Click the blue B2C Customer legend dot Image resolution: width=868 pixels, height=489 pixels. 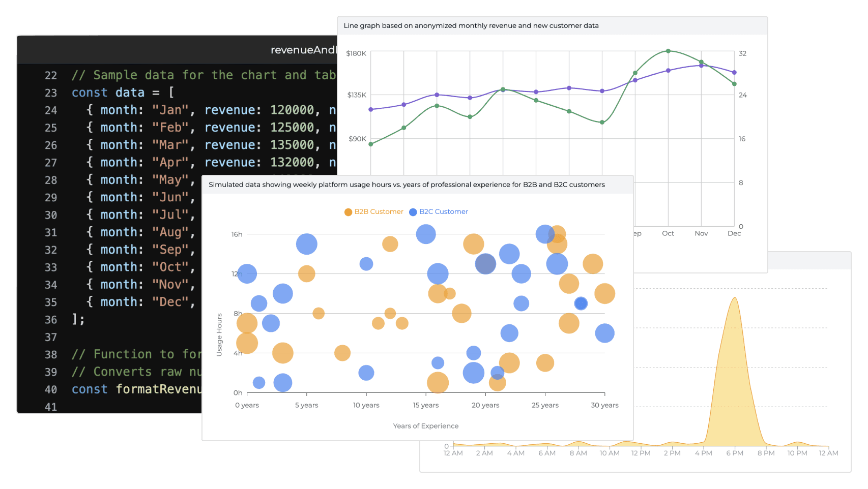tap(413, 212)
